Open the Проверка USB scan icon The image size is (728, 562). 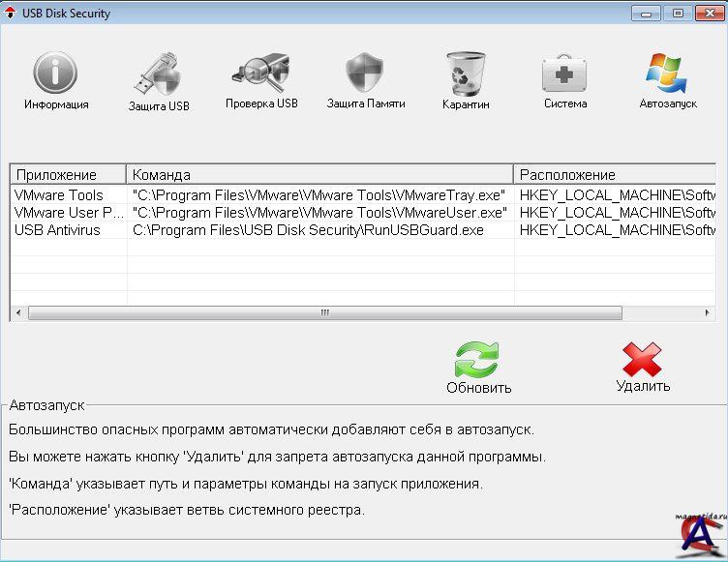pyautogui.click(x=261, y=74)
